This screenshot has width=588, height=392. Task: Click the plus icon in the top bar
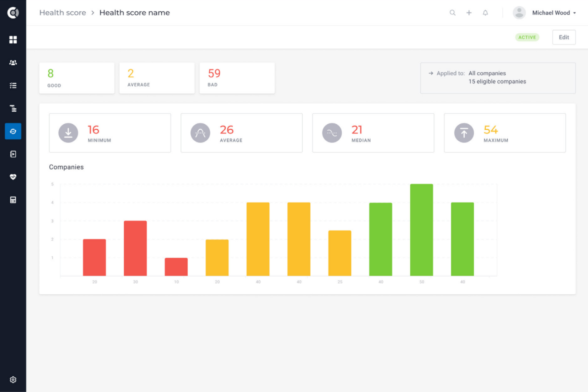tap(469, 12)
